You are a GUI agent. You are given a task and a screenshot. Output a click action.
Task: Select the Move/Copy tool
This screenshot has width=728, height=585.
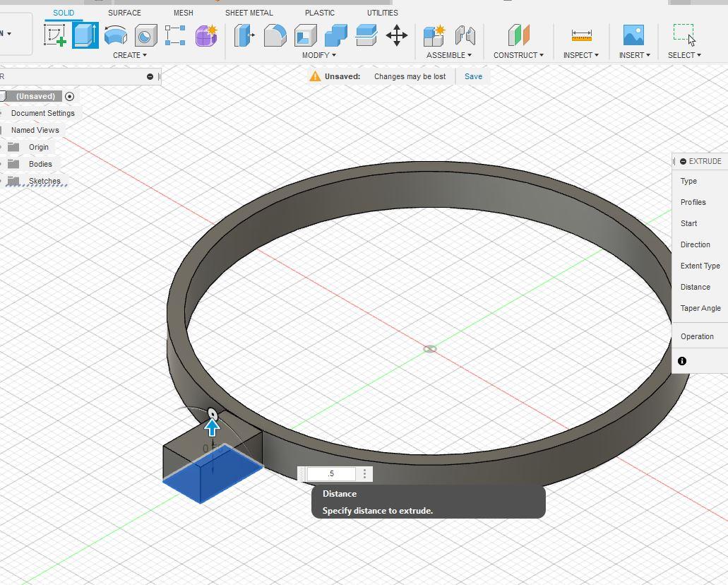coord(397,35)
